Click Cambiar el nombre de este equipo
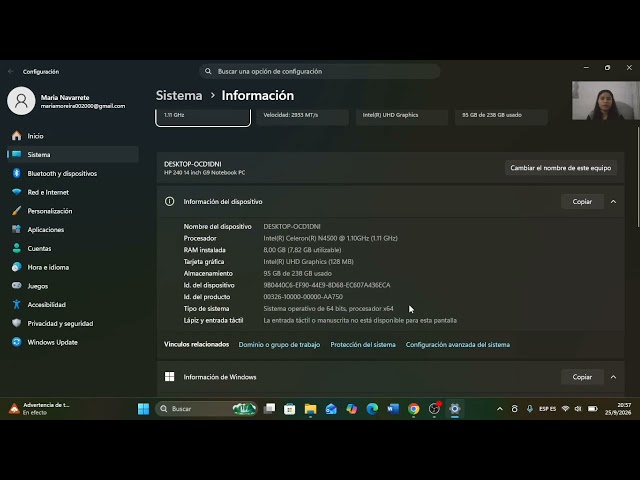Viewport: 640px width, 480px height. coord(561,168)
